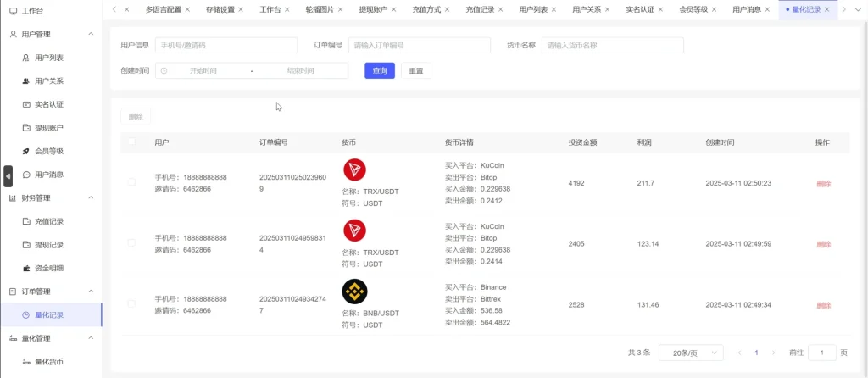Click the blue 查询 button

pos(380,71)
